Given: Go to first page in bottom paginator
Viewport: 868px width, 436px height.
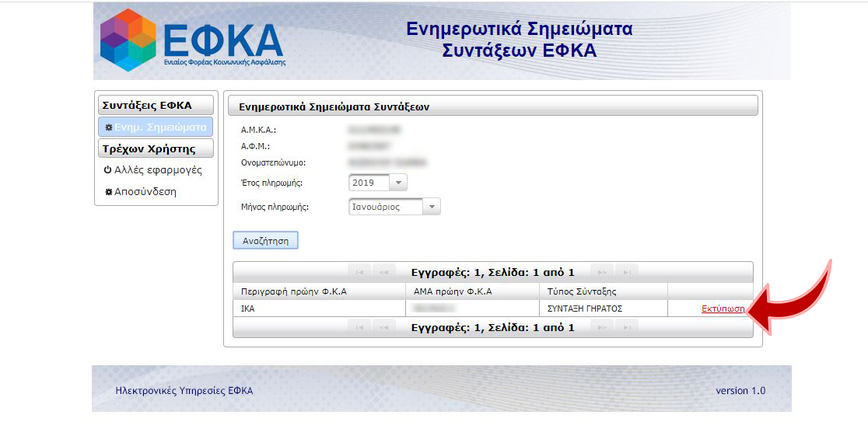Looking at the screenshot, I should click(x=359, y=327).
